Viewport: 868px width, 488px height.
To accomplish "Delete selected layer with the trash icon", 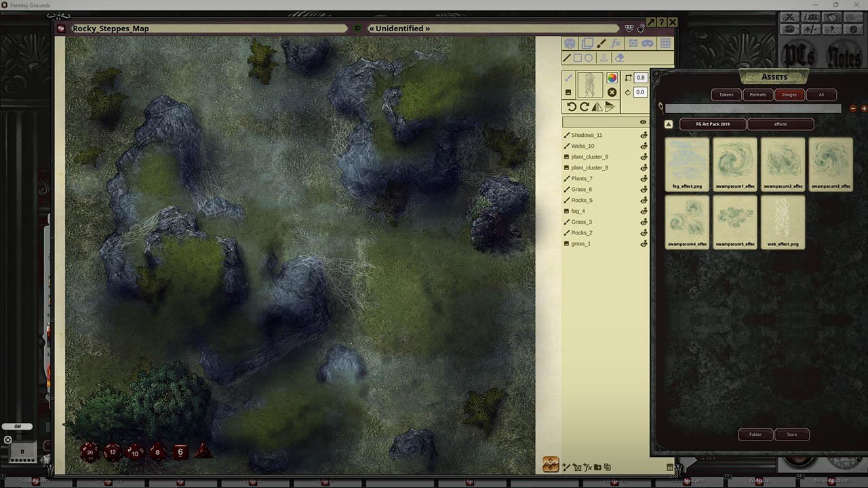I will 670,467.
